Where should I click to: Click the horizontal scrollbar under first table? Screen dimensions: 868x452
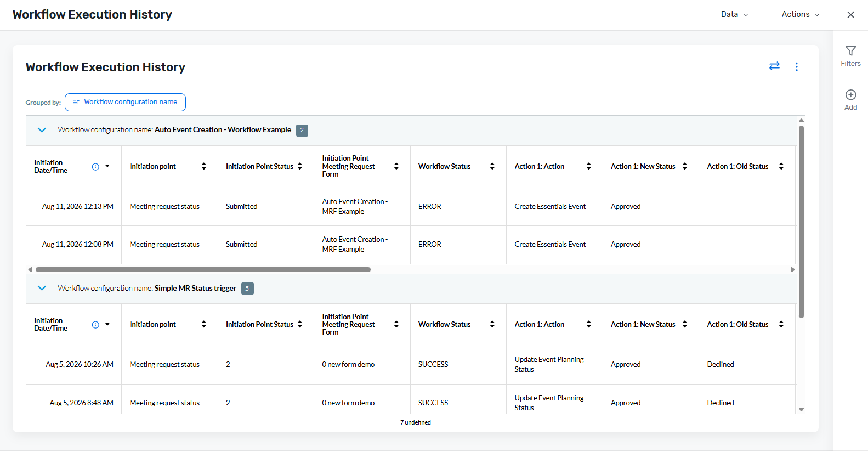click(203, 269)
